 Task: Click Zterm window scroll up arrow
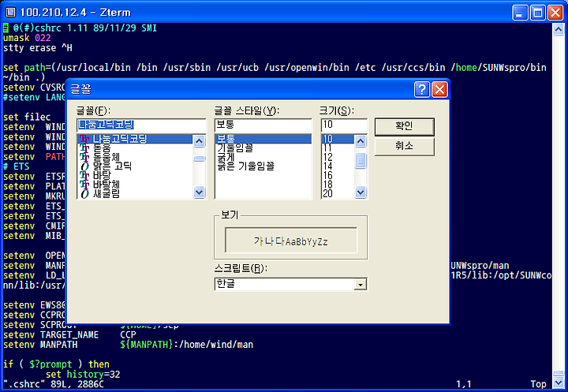tap(559, 30)
